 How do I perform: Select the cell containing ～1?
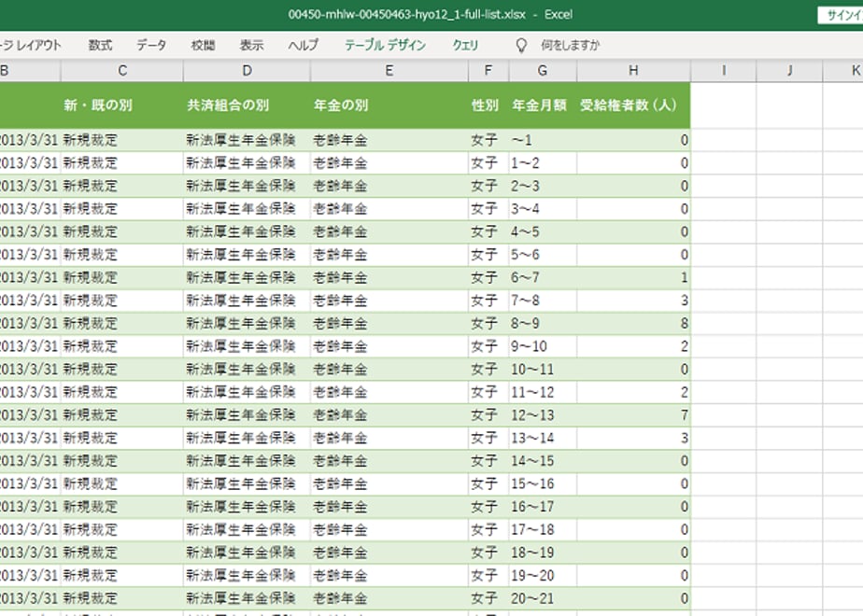pos(543,140)
